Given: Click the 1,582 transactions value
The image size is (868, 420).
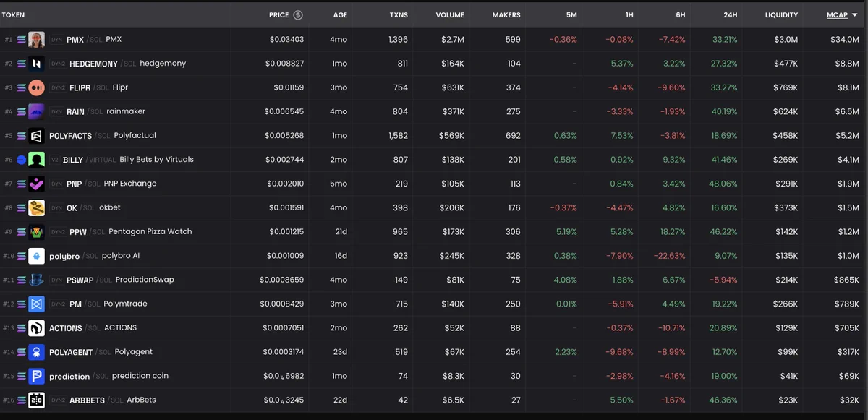Looking at the screenshot, I should click(398, 136).
